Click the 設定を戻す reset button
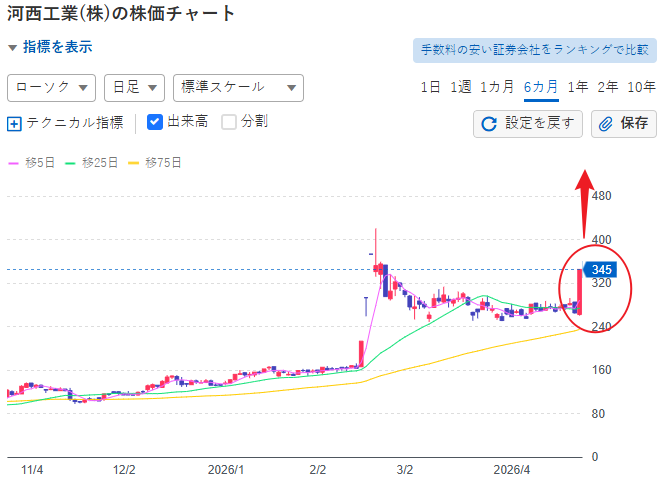Viewport: 668px width, 485px height. click(x=528, y=124)
